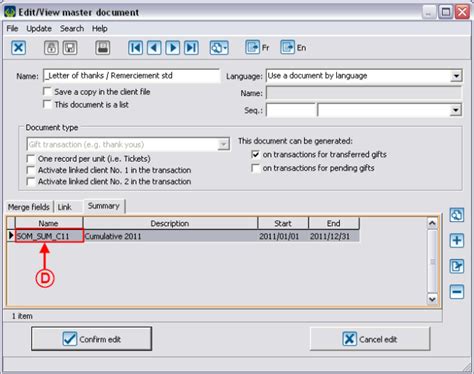
Task: Click the 2011/12/31 end date cell
Action: click(334, 236)
